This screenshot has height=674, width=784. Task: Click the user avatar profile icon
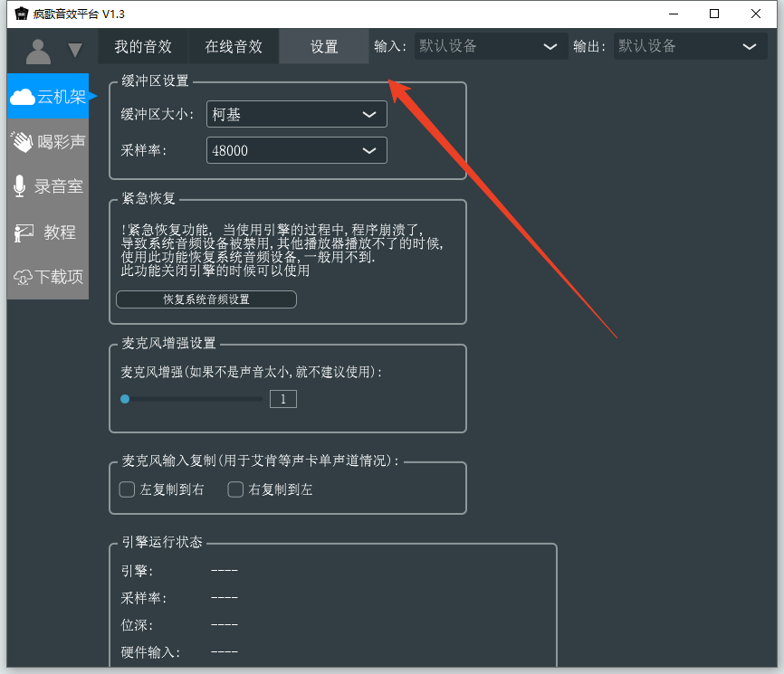pyautogui.click(x=37, y=51)
